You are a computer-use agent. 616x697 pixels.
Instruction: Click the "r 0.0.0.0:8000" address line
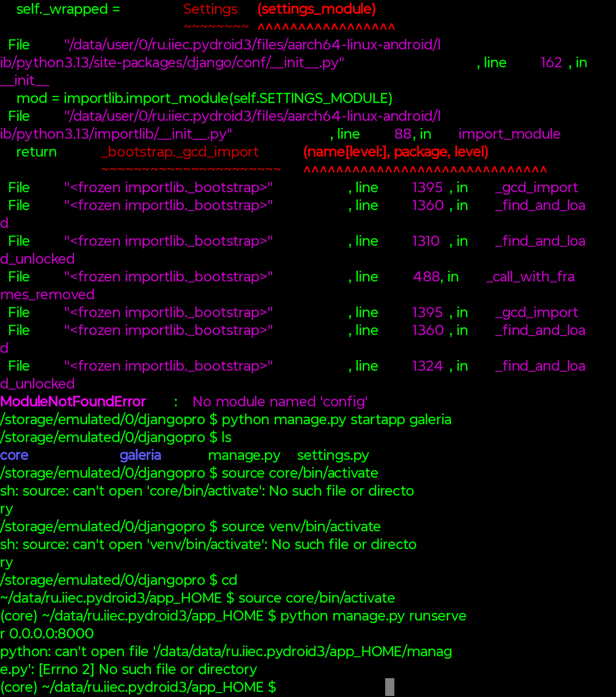[x=47, y=634]
